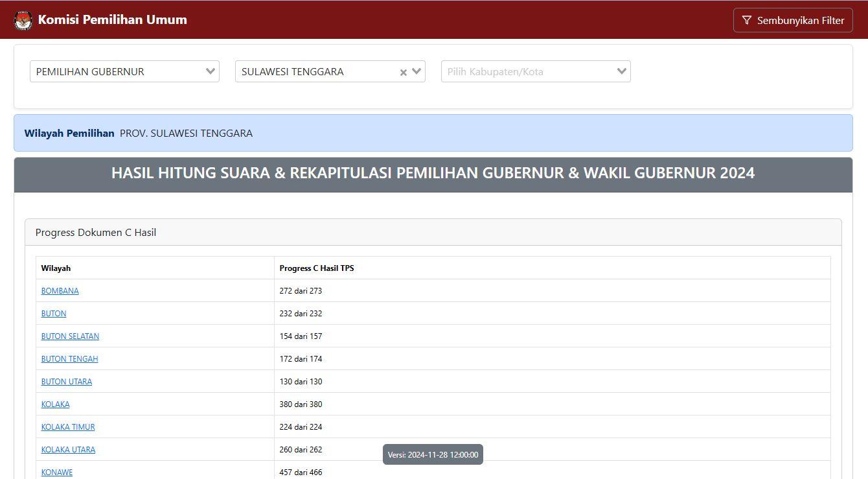Open the KONAWE region link
Image resolution: width=868 pixels, height=479 pixels.
(57, 473)
